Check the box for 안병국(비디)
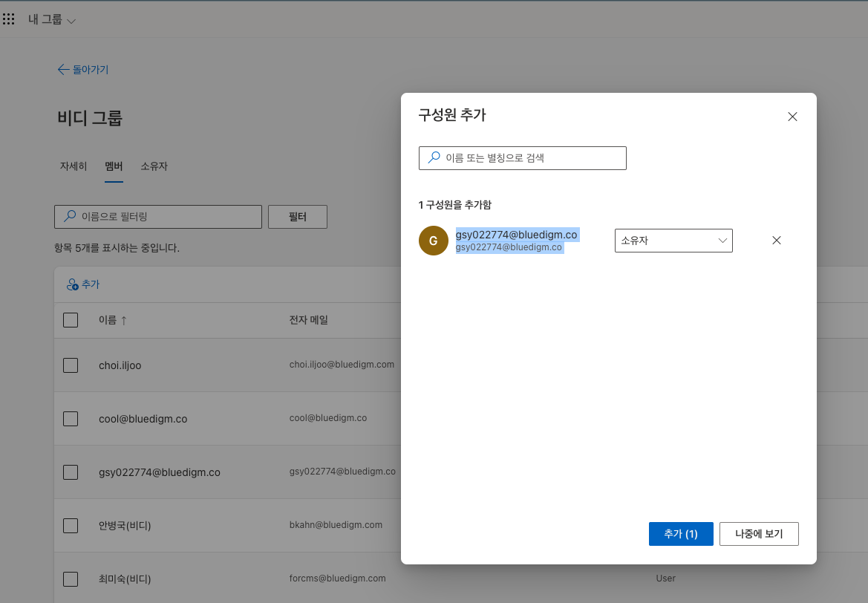The width and height of the screenshot is (868, 603). [71, 526]
